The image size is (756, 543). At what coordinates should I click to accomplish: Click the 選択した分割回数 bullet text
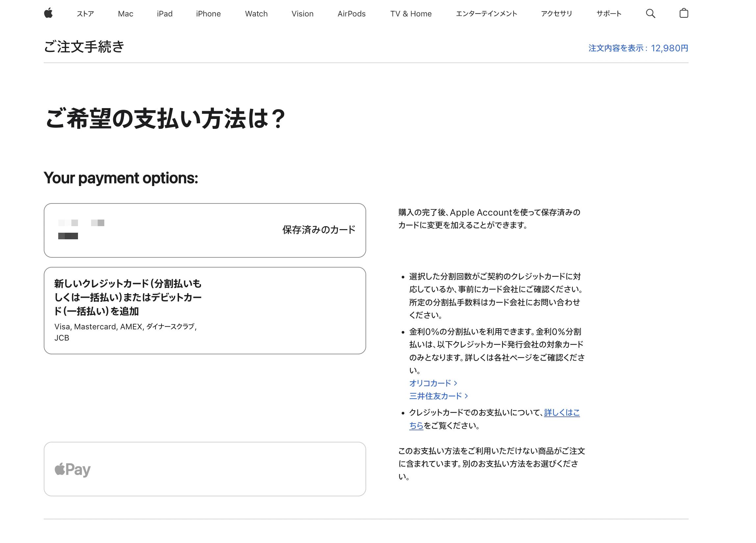(496, 296)
